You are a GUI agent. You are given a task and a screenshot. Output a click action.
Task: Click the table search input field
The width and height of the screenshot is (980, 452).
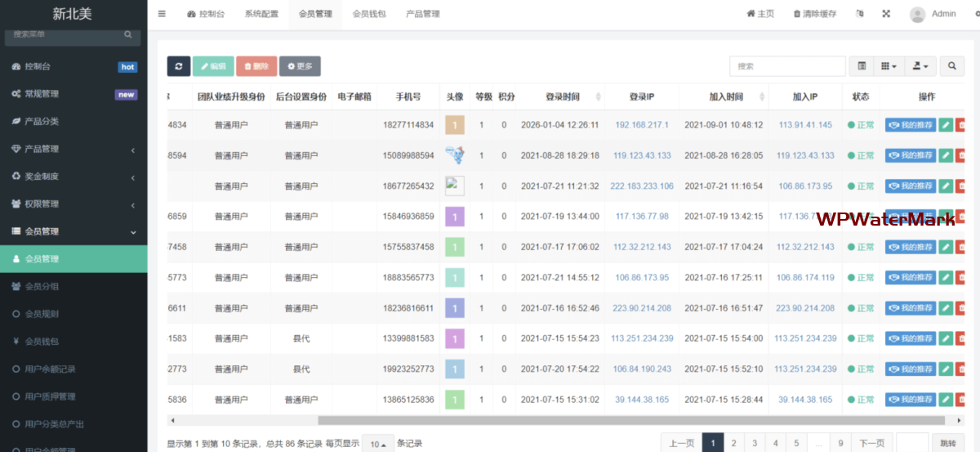(787, 66)
